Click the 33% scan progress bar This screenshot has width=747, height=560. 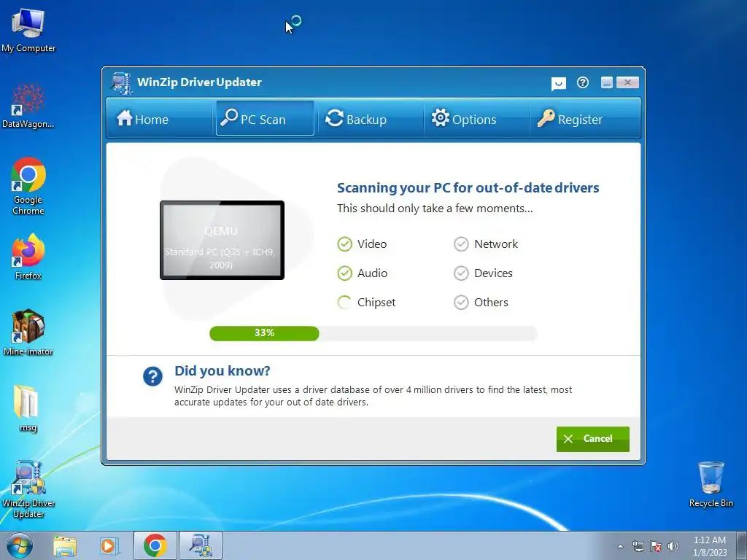[x=373, y=333]
